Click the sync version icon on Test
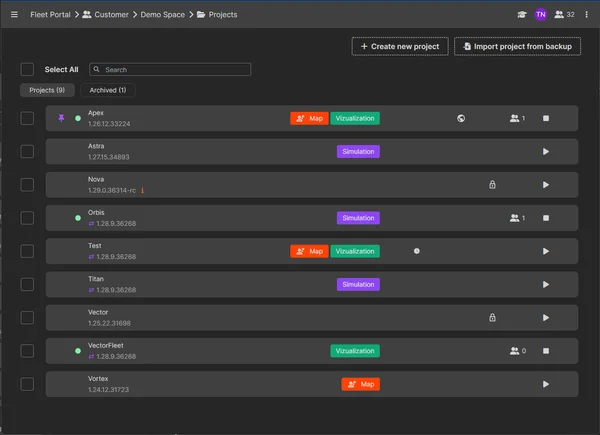This screenshot has height=435, width=600. coord(91,257)
